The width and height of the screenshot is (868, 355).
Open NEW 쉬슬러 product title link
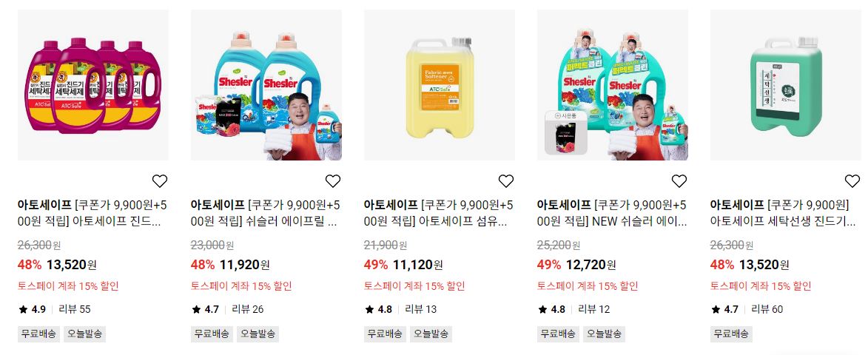click(x=612, y=214)
